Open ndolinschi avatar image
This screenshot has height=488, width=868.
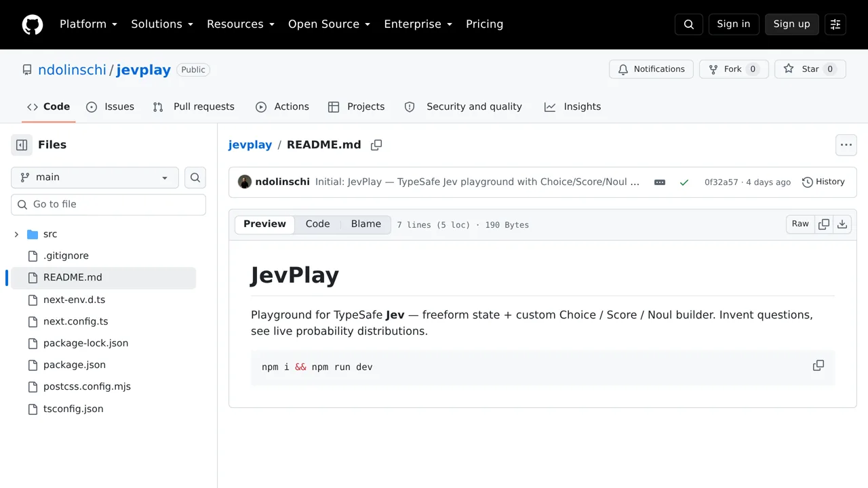245,182
